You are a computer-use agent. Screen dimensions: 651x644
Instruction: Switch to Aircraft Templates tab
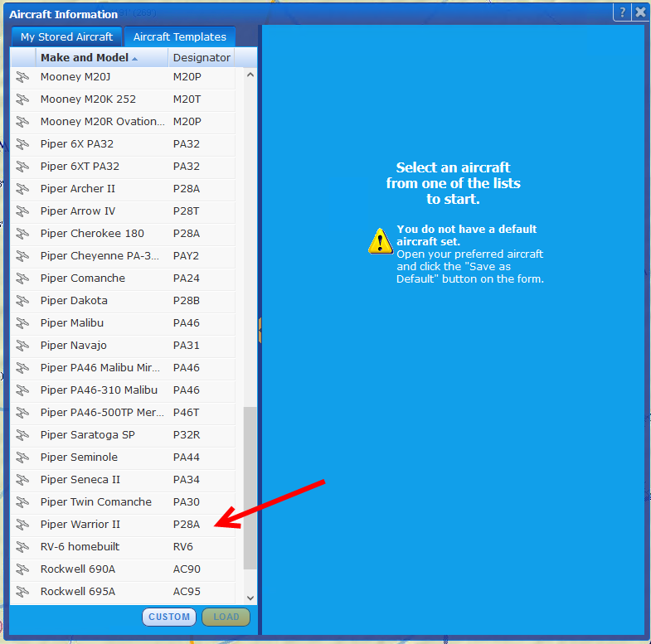tap(180, 37)
